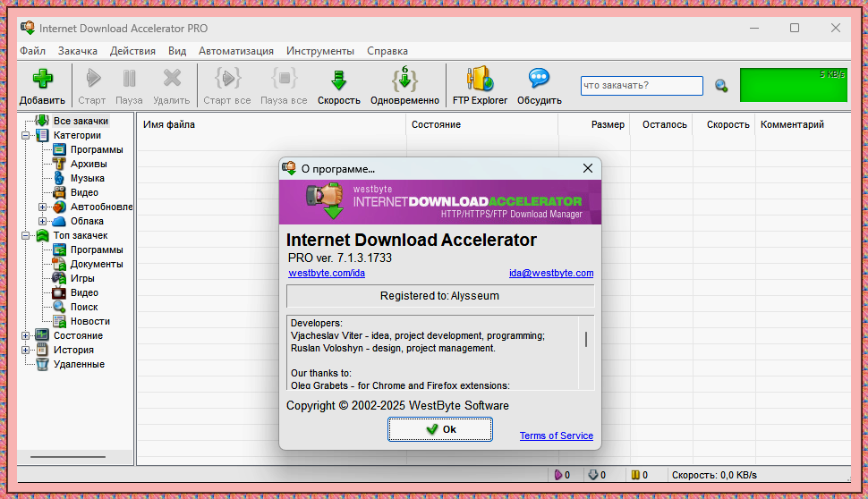Select the Музыка category icon

pyautogui.click(x=59, y=178)
